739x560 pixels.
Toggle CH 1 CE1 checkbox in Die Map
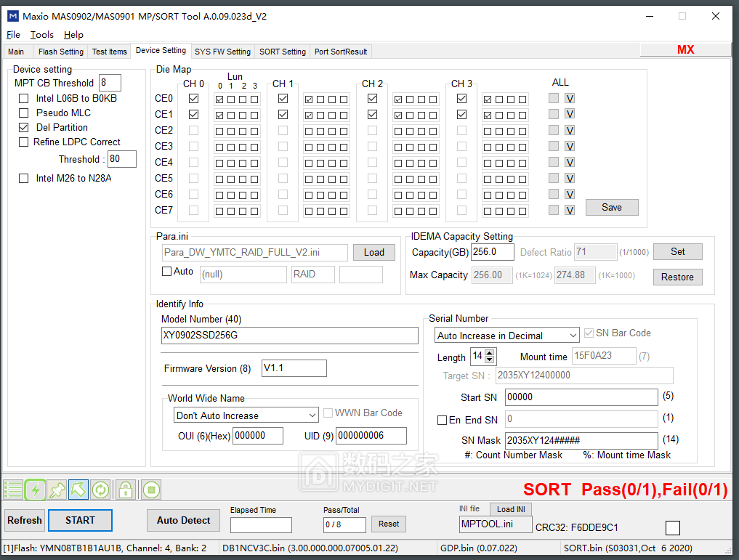pos(283,115)
